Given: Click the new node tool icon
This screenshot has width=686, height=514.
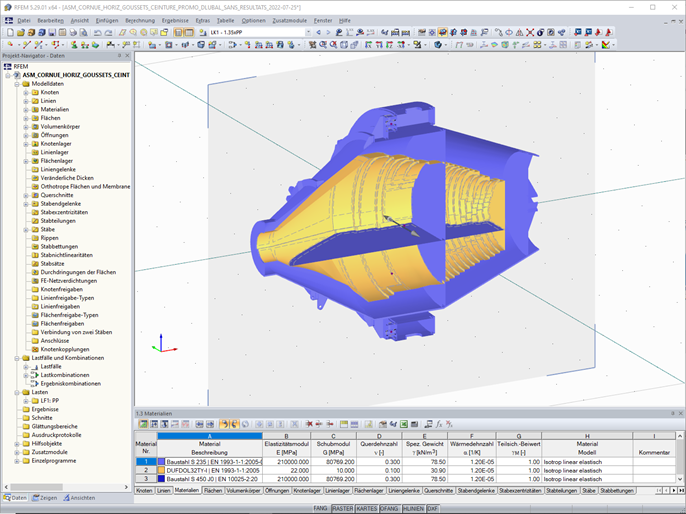Looking at the screenshot, I should click(x=10, y=45).
